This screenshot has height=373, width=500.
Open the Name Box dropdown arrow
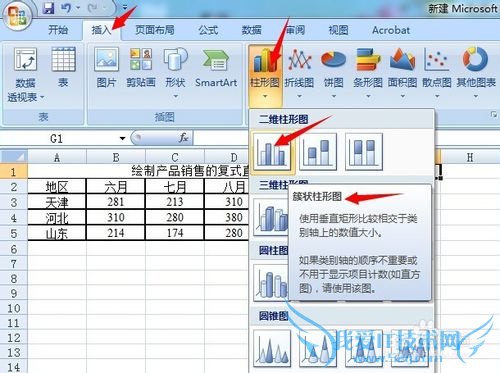tap(122, 138)
